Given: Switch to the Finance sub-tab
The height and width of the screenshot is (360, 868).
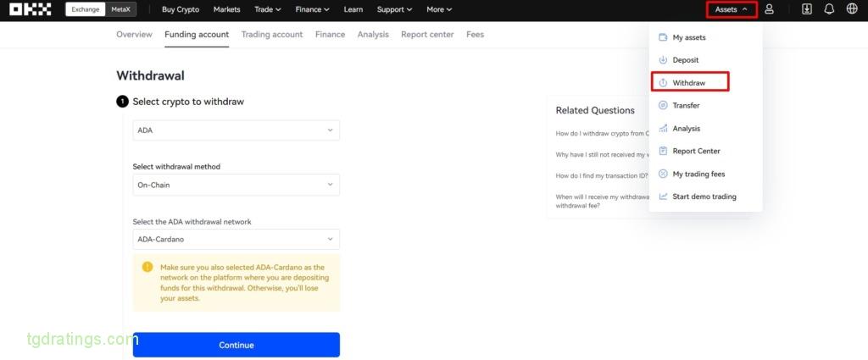Looking at the screenshot, I should tap(330, 34).
